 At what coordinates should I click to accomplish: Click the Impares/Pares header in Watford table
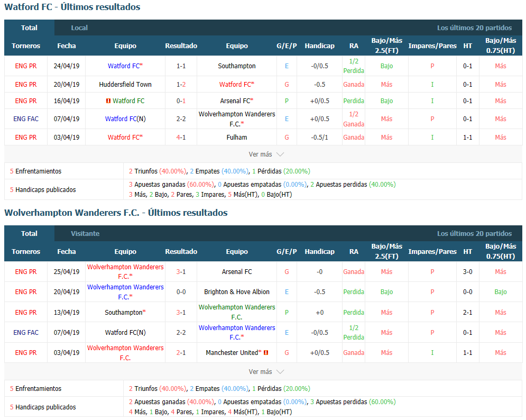(432, 45)
